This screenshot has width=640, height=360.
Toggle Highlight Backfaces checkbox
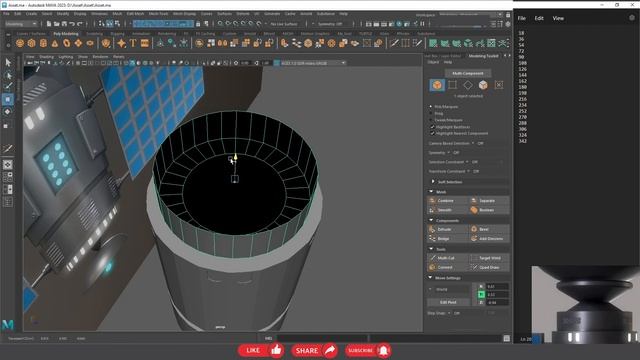tap(433, 127)
